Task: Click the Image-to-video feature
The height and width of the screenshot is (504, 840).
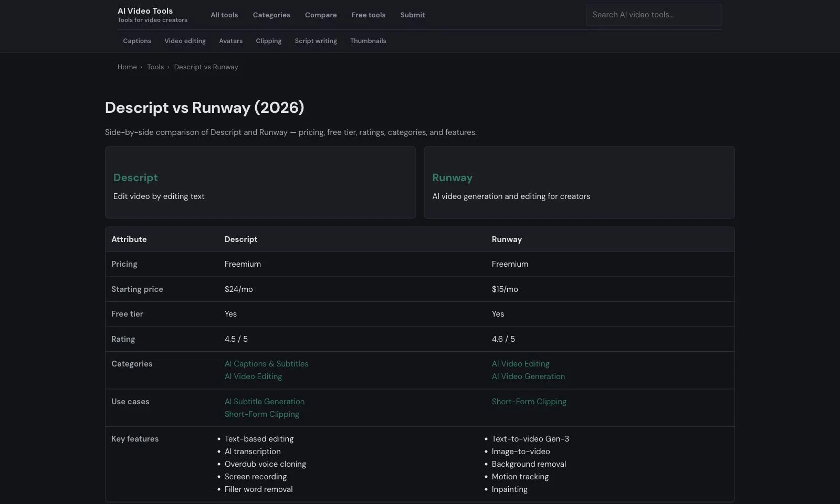Action: tap(521, 451)
